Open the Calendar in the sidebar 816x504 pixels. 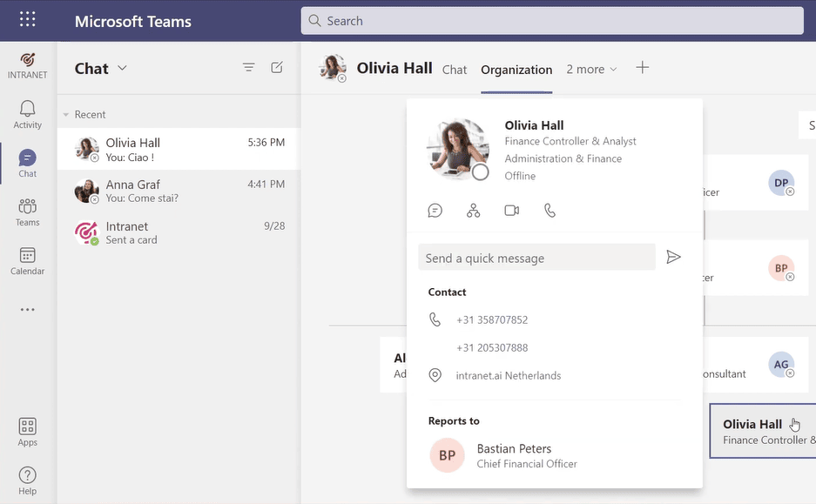point(28,260)
